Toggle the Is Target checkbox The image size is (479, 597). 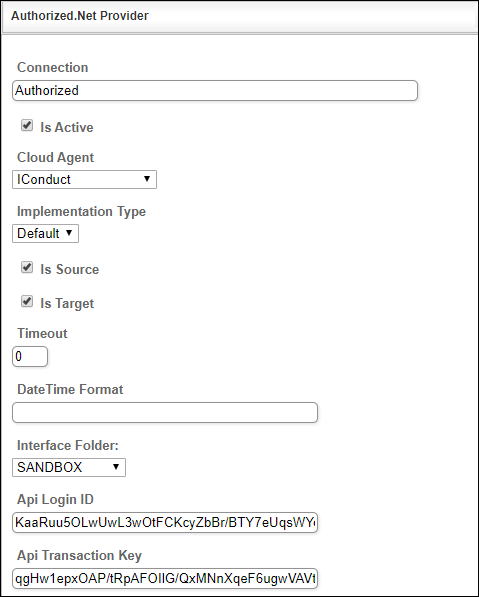[x=27, y=302]
